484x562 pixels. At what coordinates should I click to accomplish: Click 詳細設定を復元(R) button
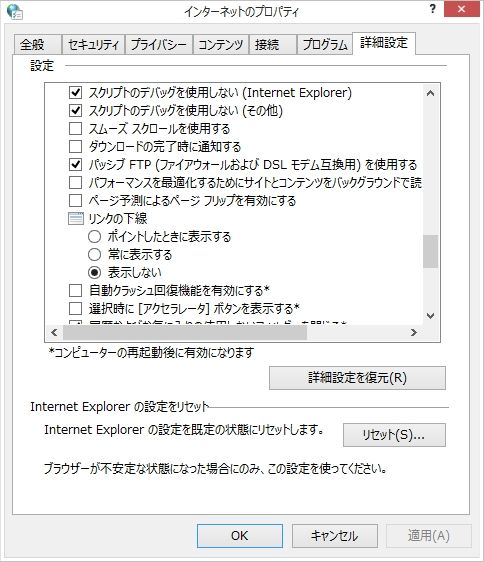(357, 378)
